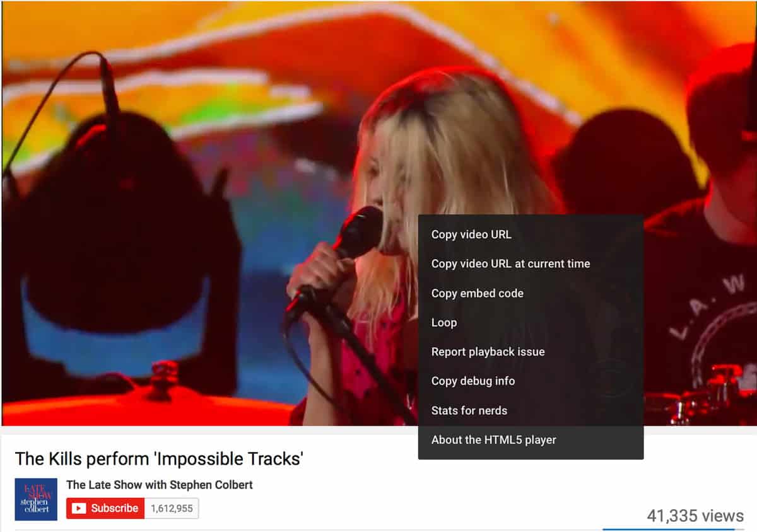The width and height of the screenshot is (757, 532).
Task: Open the Late Show channel avatar
Action: [x=36, y=499]
